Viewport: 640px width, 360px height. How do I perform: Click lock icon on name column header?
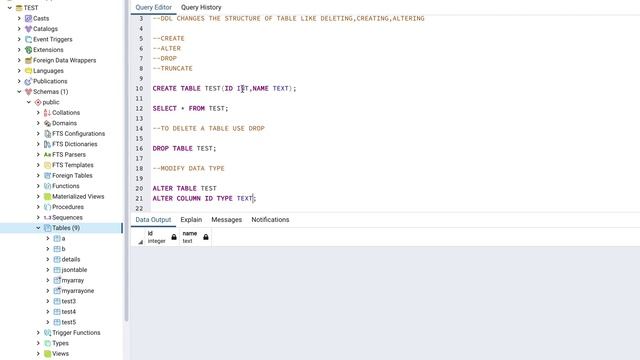[x=206, y=237]
